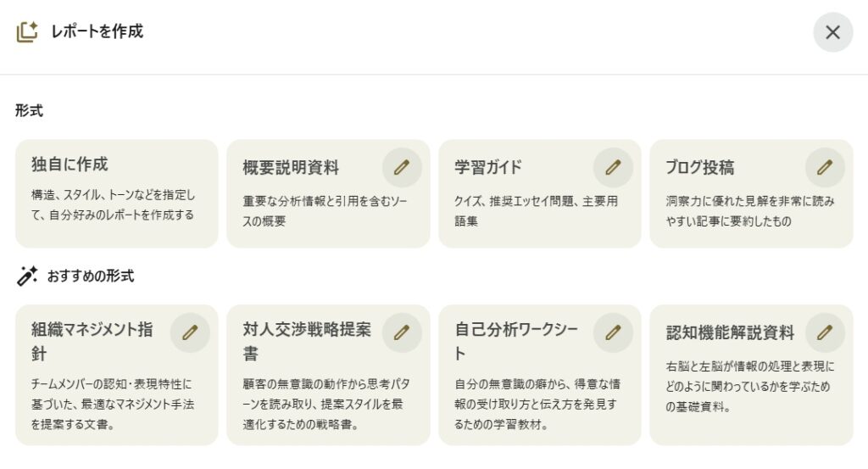Select the 独自に作成 format card
The width and height of the screenshot is (868, 469).
coord(117,193)
